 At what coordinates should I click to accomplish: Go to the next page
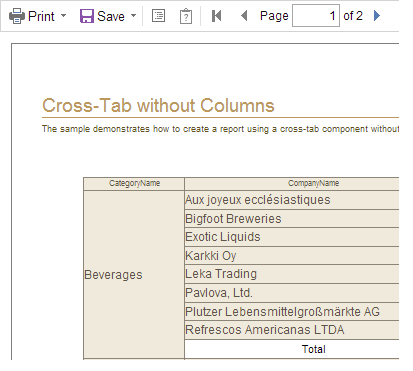pos(377,15)
